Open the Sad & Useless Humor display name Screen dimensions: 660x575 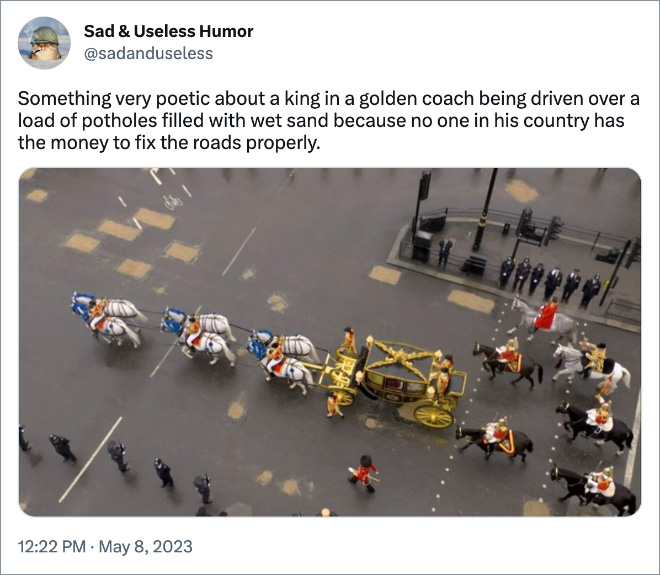[168, 31]
